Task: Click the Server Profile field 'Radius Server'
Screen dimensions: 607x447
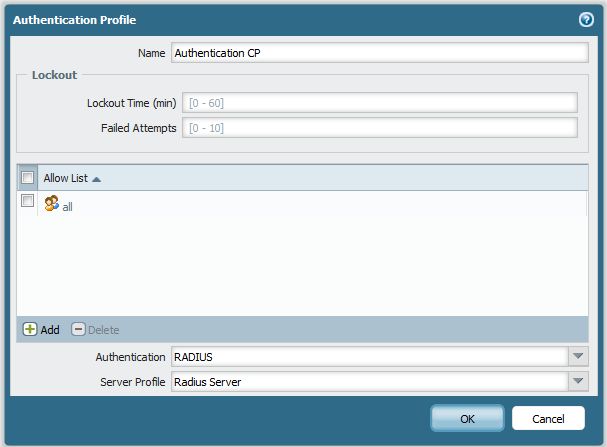Action: 370,382
